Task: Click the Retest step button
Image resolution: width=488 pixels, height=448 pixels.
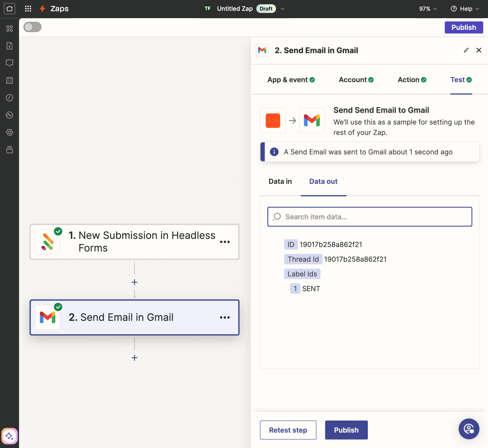Action: (288, 430)
